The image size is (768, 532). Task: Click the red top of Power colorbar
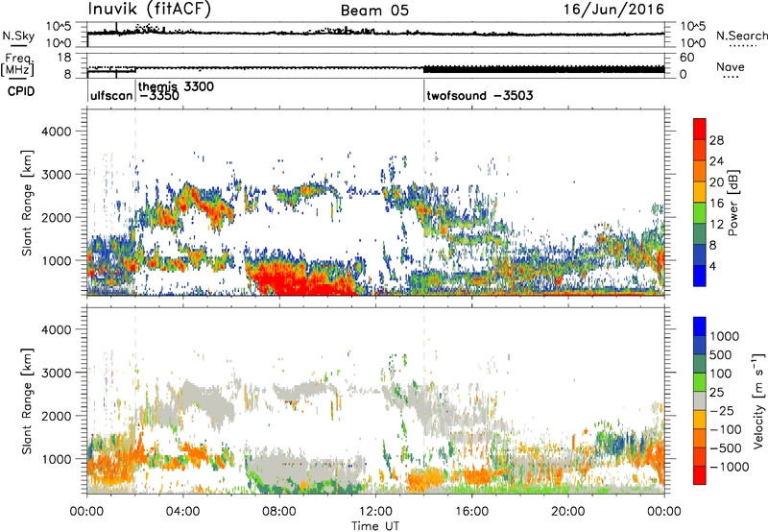coord(700,129)
